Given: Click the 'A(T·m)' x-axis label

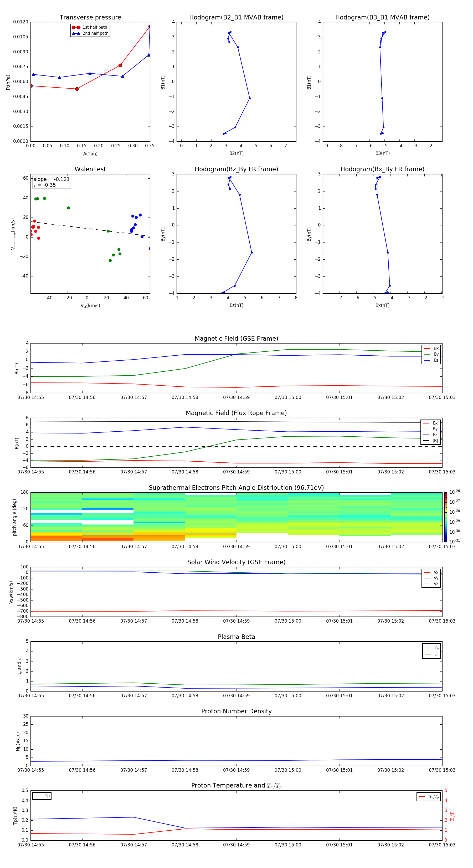Looking at the screenshot, I should click(x=90, y=154).
